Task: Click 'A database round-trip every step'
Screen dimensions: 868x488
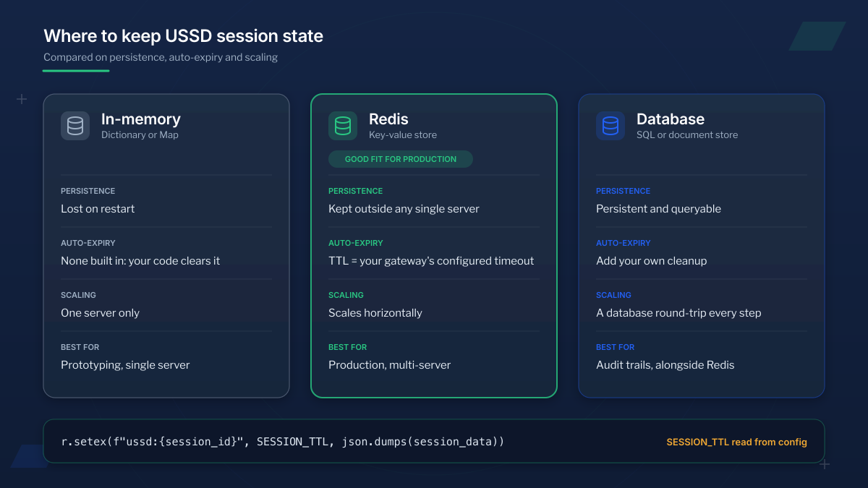Action: [x=678, y=313]
